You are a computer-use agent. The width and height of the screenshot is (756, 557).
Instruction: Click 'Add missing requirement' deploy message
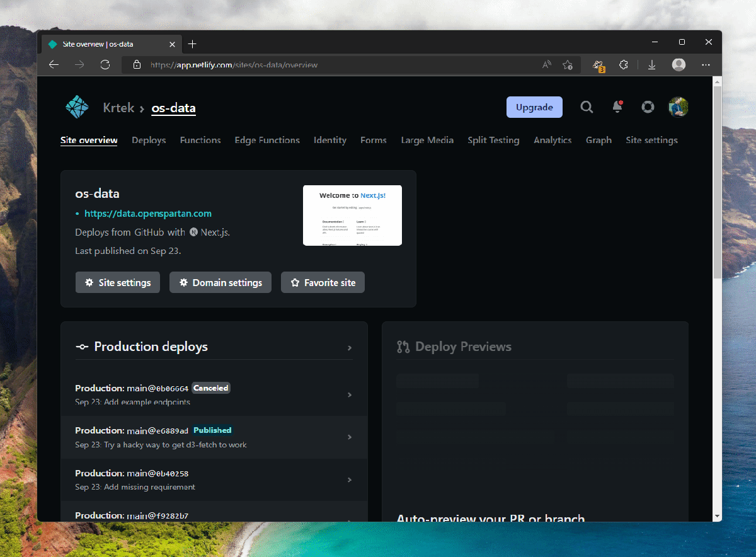(149, 487)
